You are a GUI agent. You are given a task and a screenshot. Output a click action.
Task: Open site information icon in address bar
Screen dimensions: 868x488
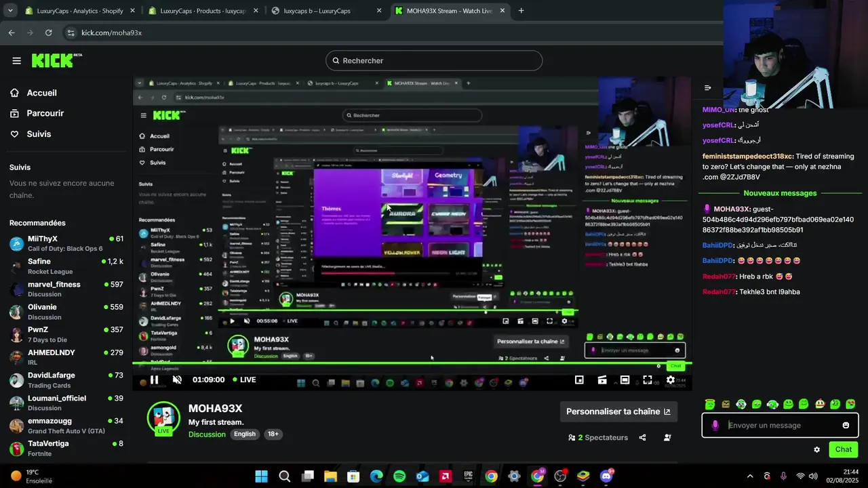point(71,33)
